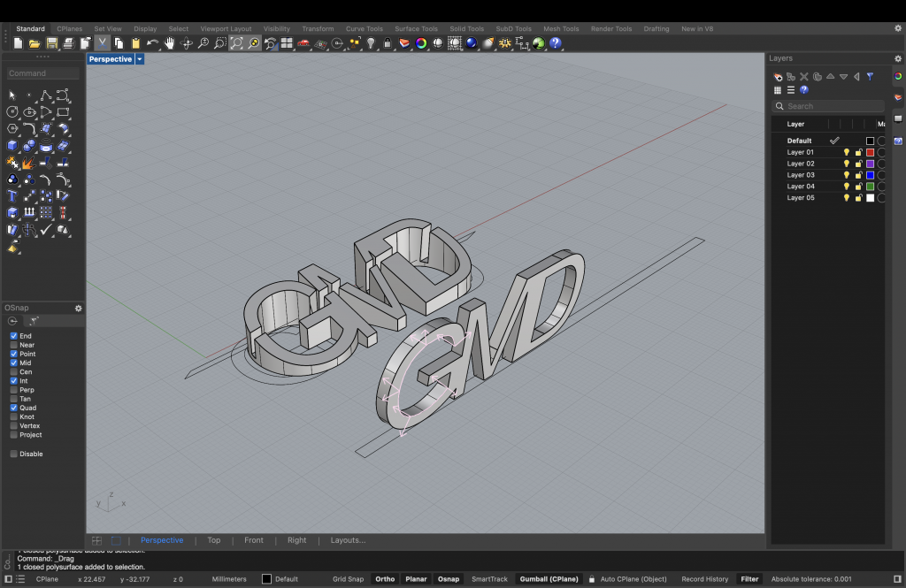Click the Paste clipboard icon

tap(135, 43)
